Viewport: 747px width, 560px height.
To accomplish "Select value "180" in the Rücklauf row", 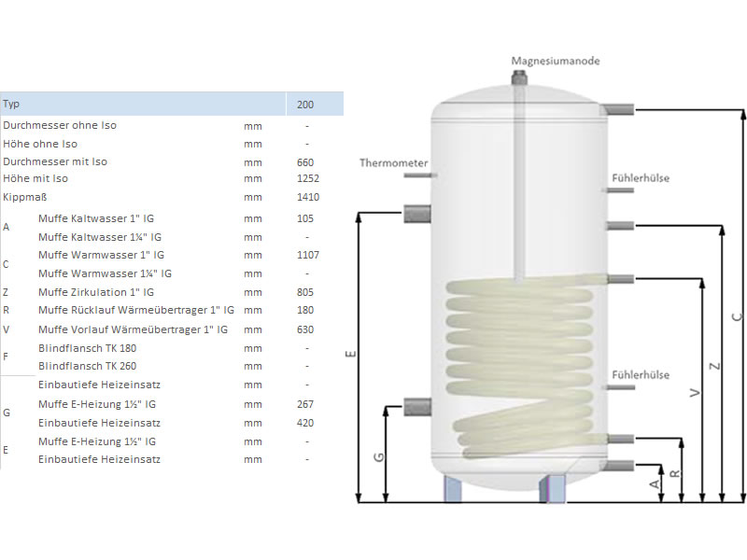I will pyautogui.click(x=305, y=310).
